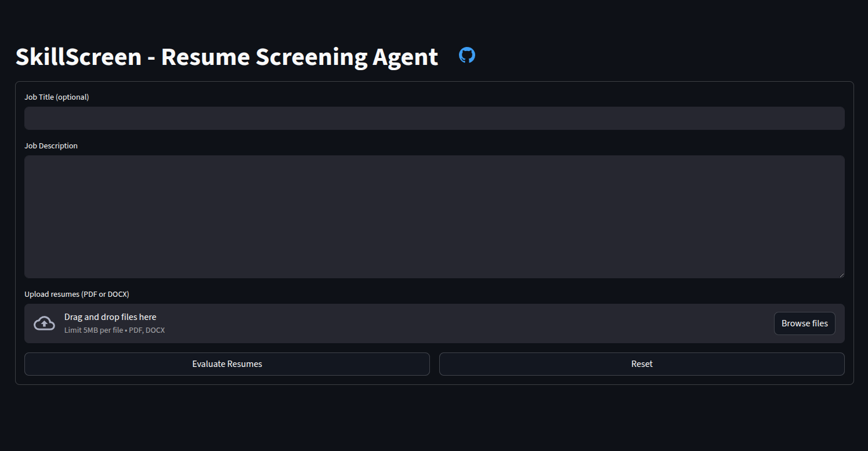868x451 pixels.
Task: Click the word "(optional)" beside Job Title
Action: [x=73, y=97]
